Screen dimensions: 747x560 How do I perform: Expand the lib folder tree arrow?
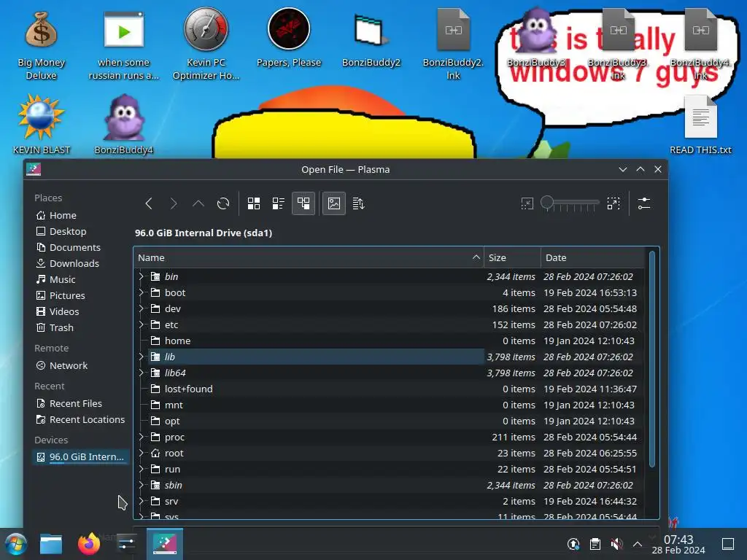point(141,357)
